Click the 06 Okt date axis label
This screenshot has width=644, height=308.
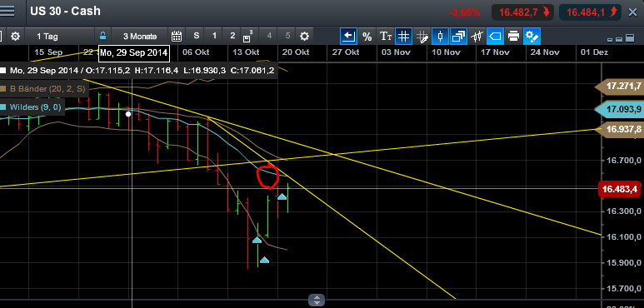click(x=196, y=52)
